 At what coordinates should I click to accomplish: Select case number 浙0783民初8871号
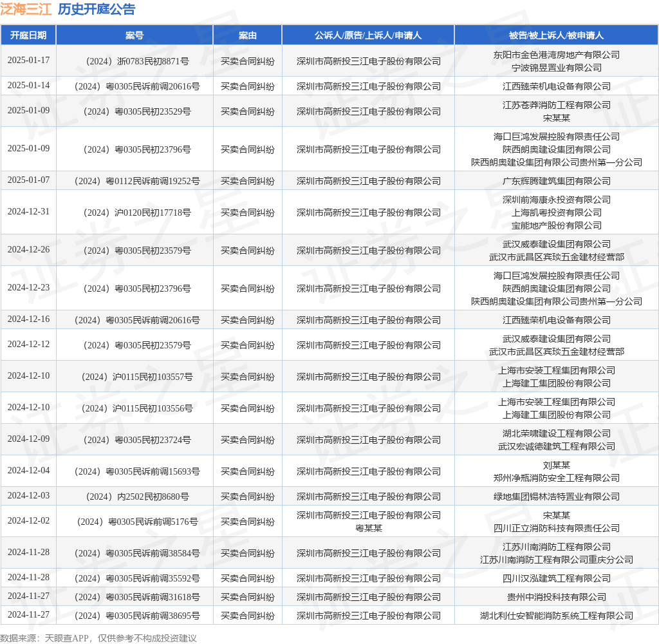(153, 61)
